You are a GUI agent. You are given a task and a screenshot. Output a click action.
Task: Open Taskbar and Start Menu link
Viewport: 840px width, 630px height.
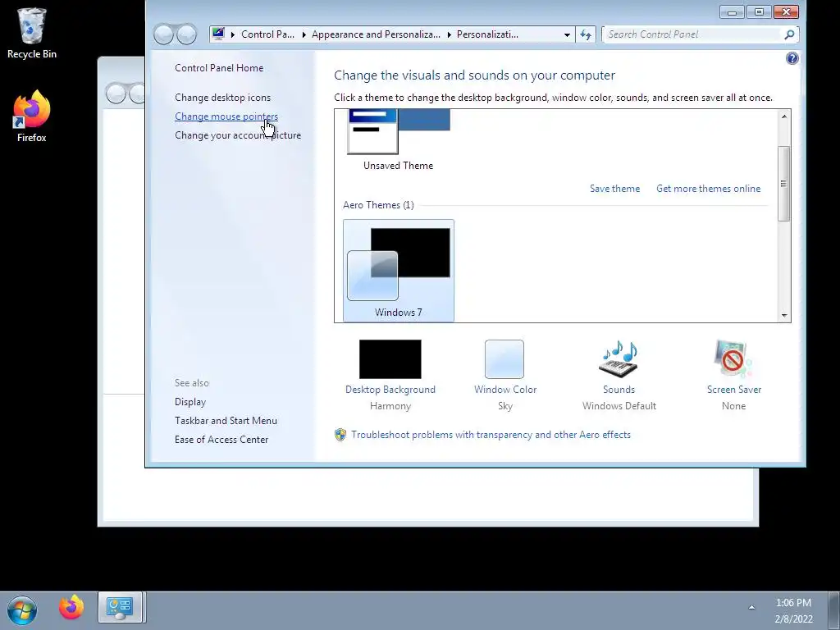tap(226, 421)
